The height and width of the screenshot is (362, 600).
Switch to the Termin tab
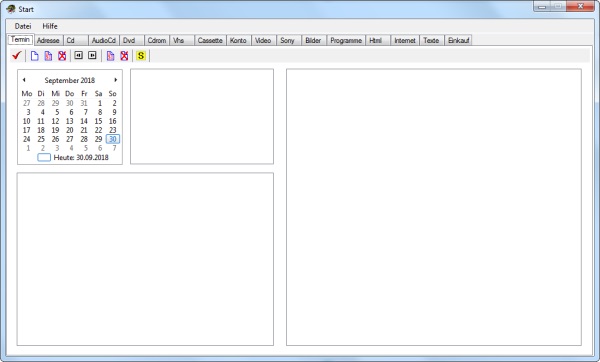20,39
